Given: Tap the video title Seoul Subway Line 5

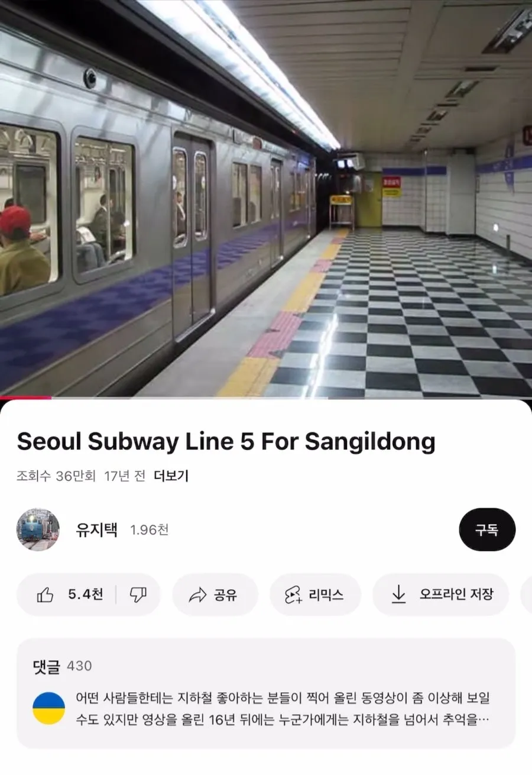Looking at the screenshot, I should pyautogui.click(x=226, y=442).
